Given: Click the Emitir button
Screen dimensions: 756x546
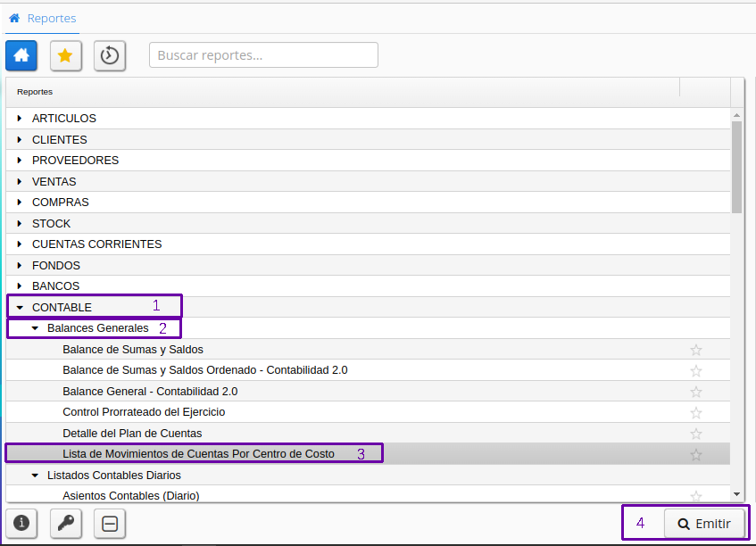Looking at the screenshot, I should tap(704, 524).
